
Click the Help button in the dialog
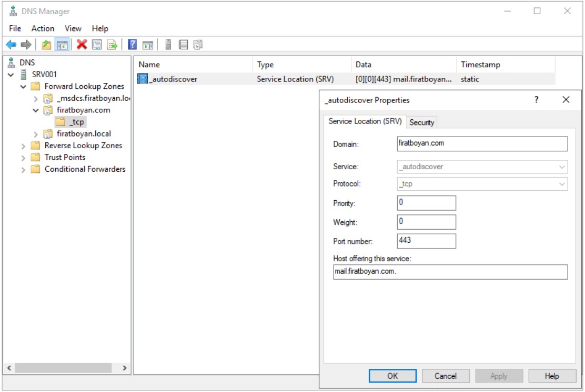(552, 376)
